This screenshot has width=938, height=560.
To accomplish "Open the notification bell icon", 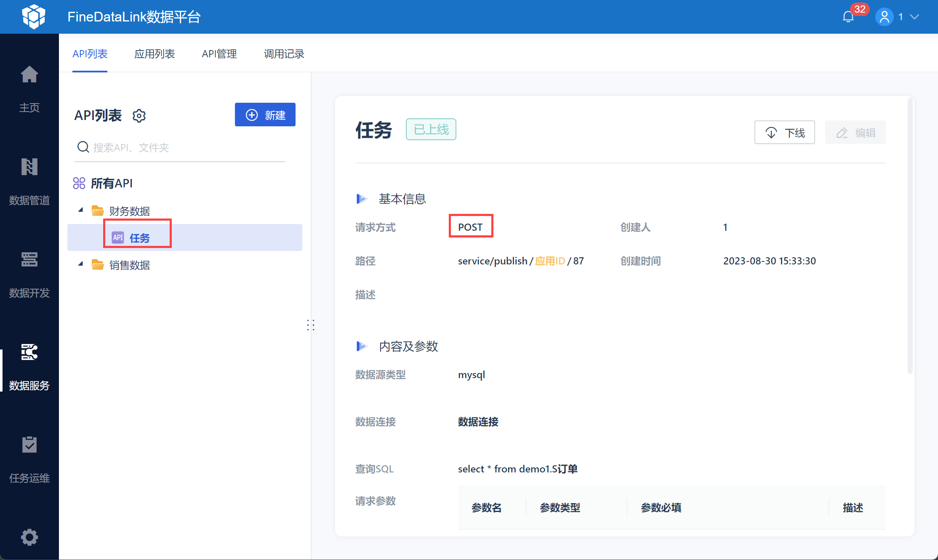I will coord(848,17).
